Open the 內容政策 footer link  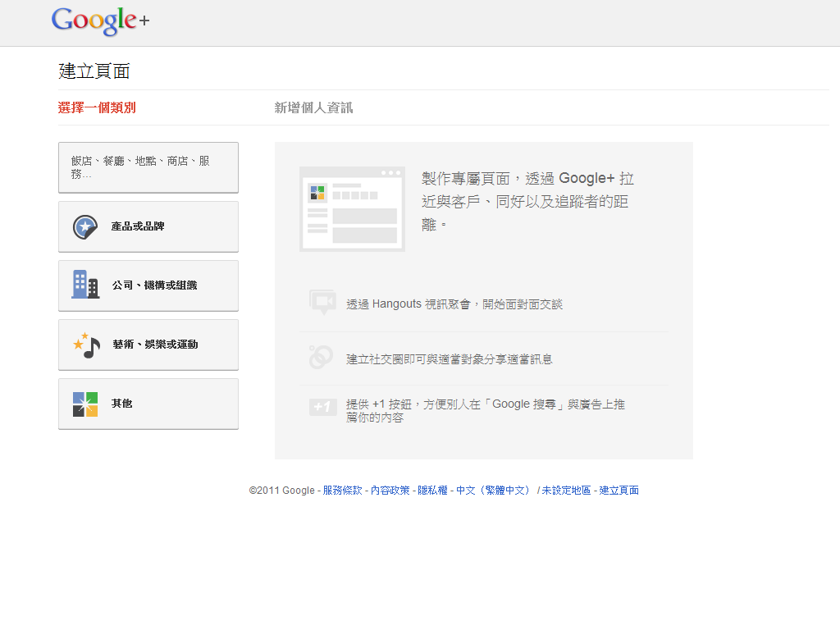pyautogui.click(x=390, y=491)
